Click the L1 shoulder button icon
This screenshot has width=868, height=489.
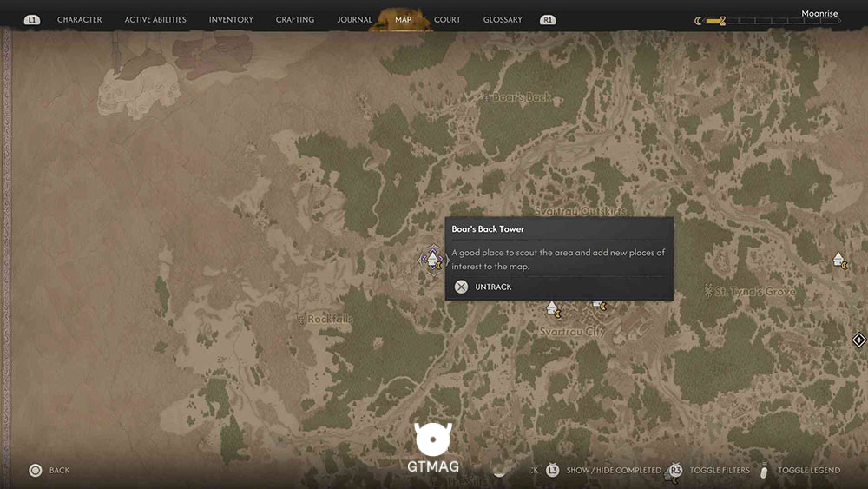point(31,20)
